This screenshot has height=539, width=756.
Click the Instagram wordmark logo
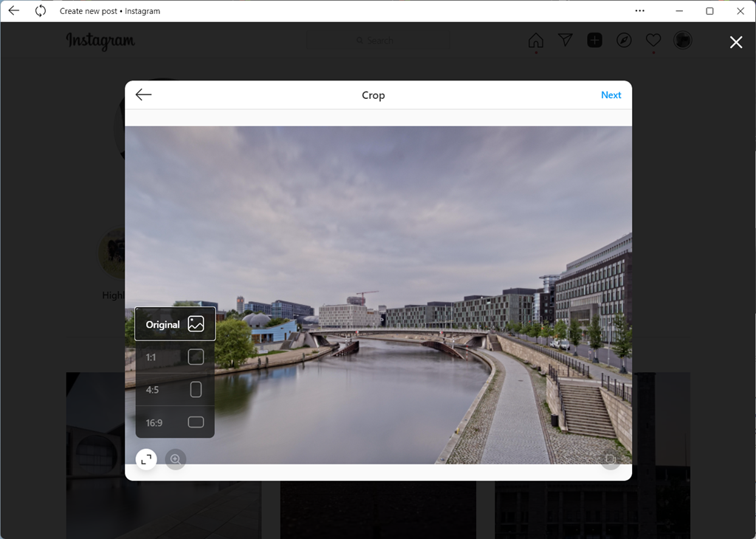pos(100,41)
